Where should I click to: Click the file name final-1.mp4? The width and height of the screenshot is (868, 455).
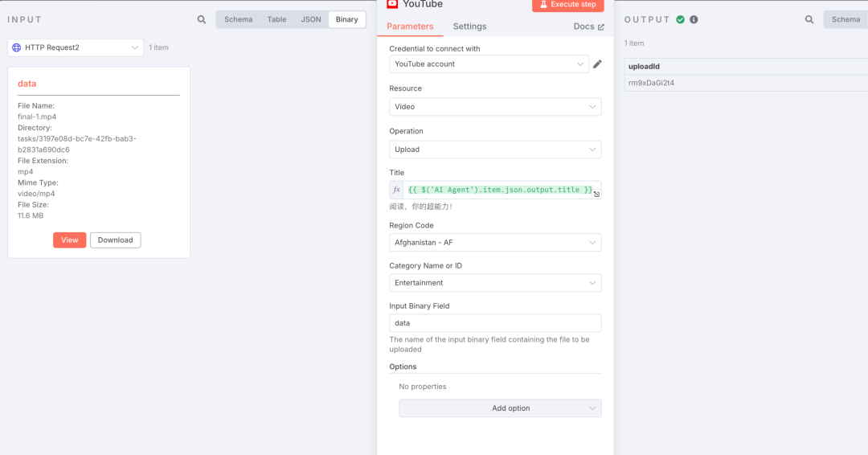tap(37, 117)
